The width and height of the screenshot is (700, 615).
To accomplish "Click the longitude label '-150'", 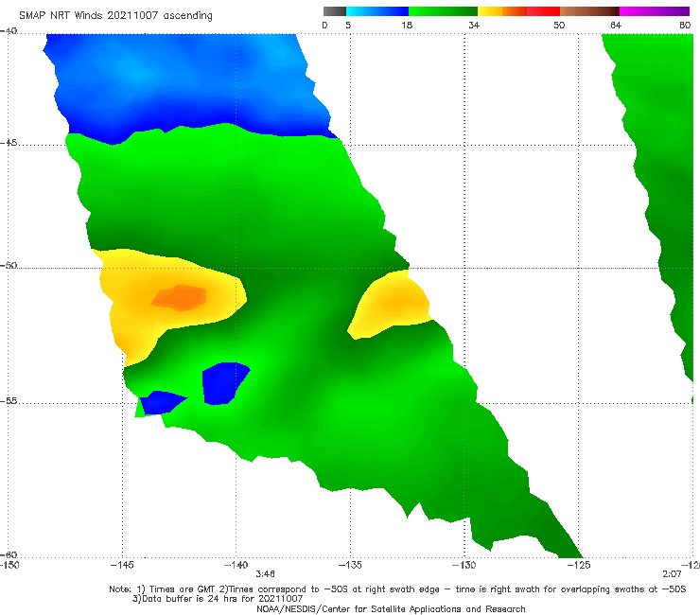I will pyautogui.click(x=9, y=565).
